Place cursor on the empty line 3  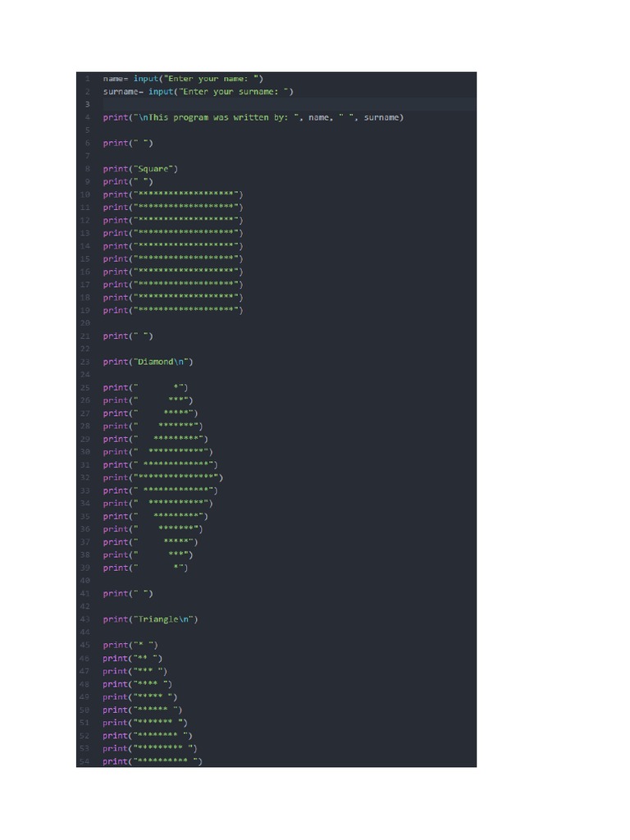click(x=290, y=104)
